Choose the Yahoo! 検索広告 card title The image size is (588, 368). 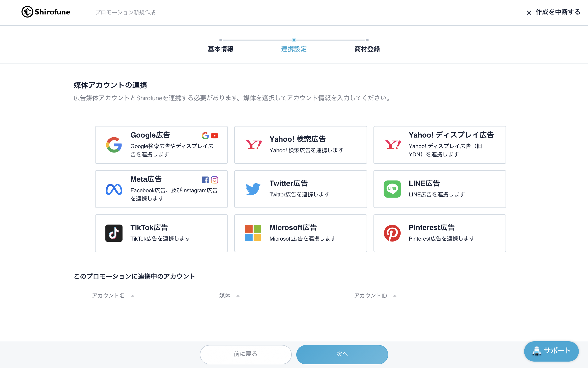click(x=297, y=139)
